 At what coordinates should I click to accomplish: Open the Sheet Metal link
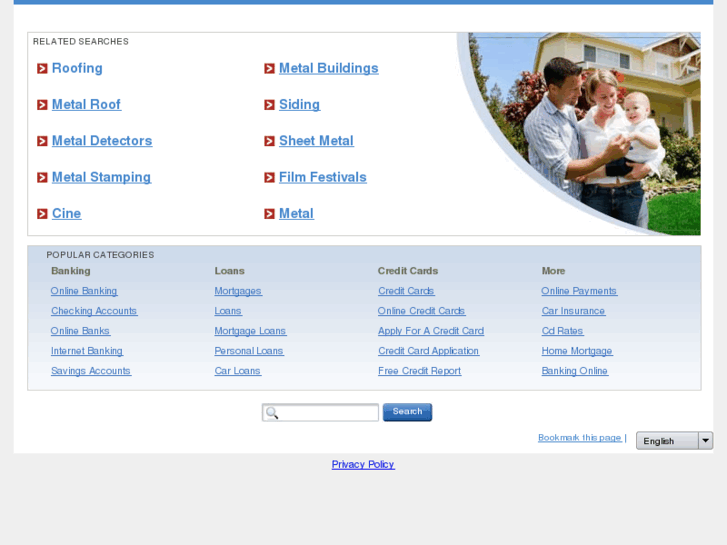316,141
